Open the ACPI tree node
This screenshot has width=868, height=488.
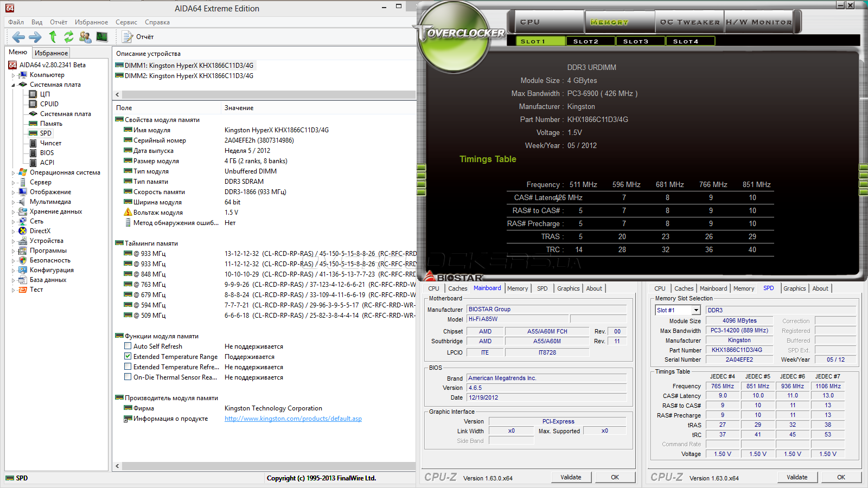tap(47, 163)
